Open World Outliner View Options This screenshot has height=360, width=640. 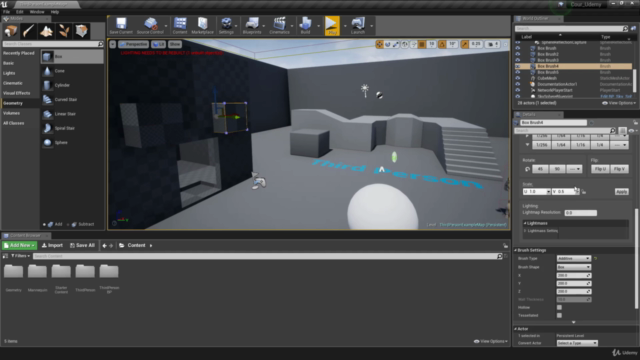(x=619, y=103)
